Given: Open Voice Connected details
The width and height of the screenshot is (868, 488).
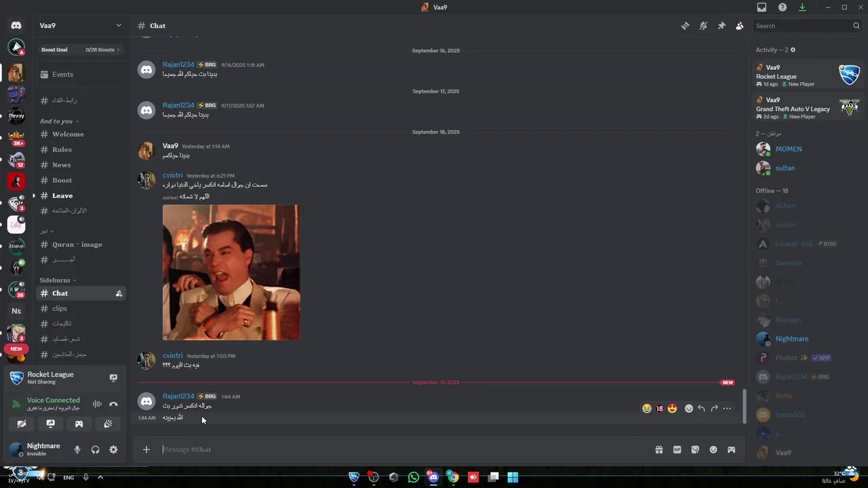Looking at the screenshot, I should point(54,401).
